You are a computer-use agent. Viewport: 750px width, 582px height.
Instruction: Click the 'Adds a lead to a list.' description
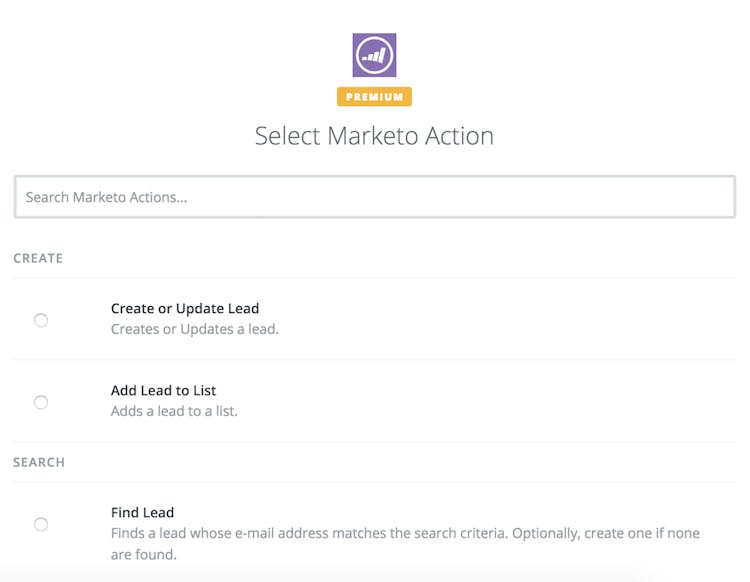[x=174, y=411]
